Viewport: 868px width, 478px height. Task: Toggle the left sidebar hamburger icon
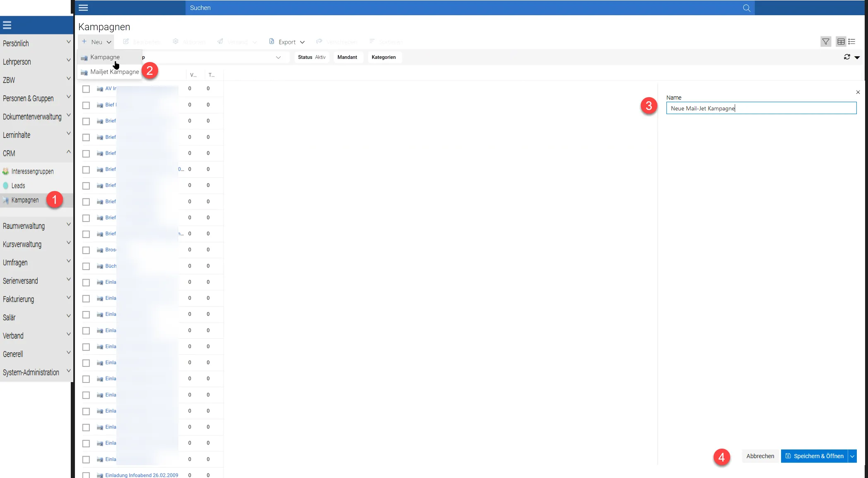[7, 25]
